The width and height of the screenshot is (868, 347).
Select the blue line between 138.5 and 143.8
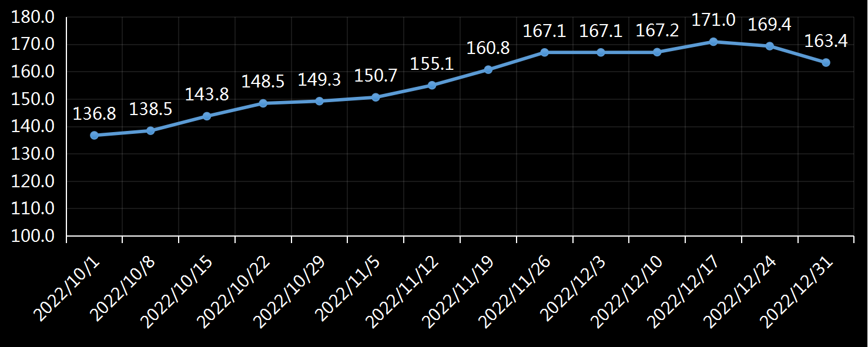tap(179, 123)
